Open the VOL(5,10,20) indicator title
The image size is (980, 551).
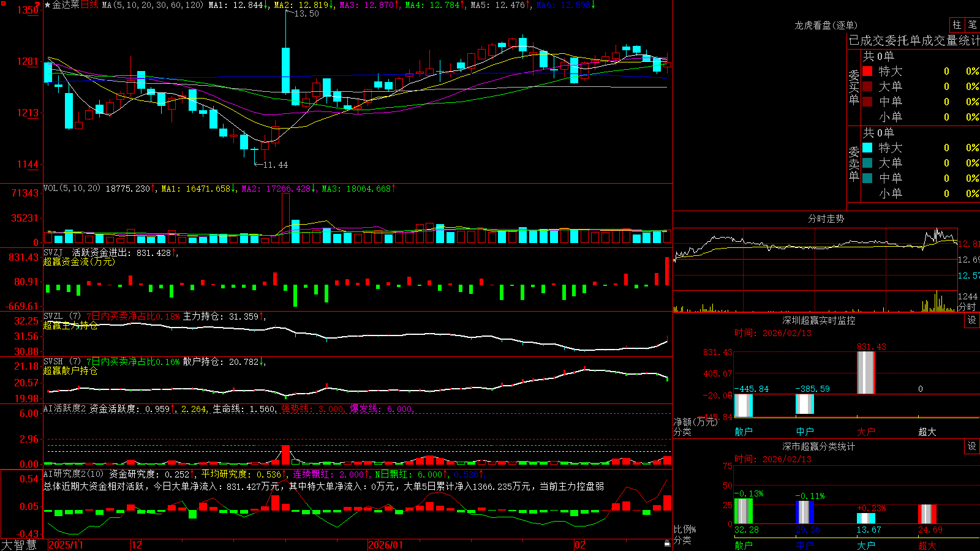(72, 188)
